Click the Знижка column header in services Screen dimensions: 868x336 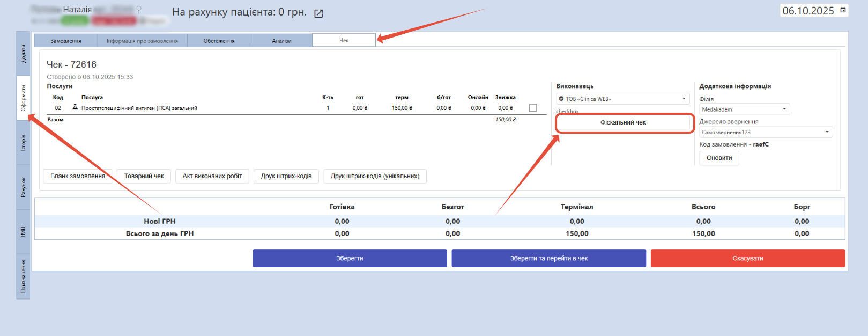[506, 97]
